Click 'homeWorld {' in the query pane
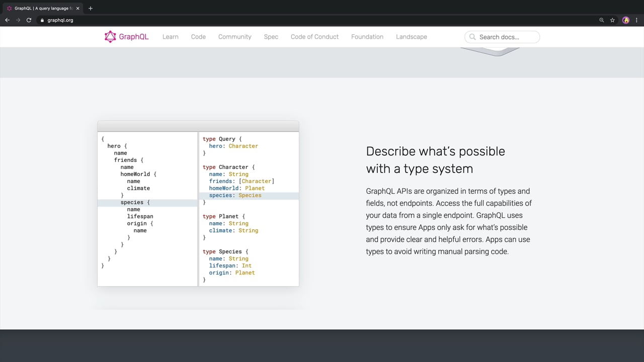This screenshot has width=644, height=362. tap(138, 174)
